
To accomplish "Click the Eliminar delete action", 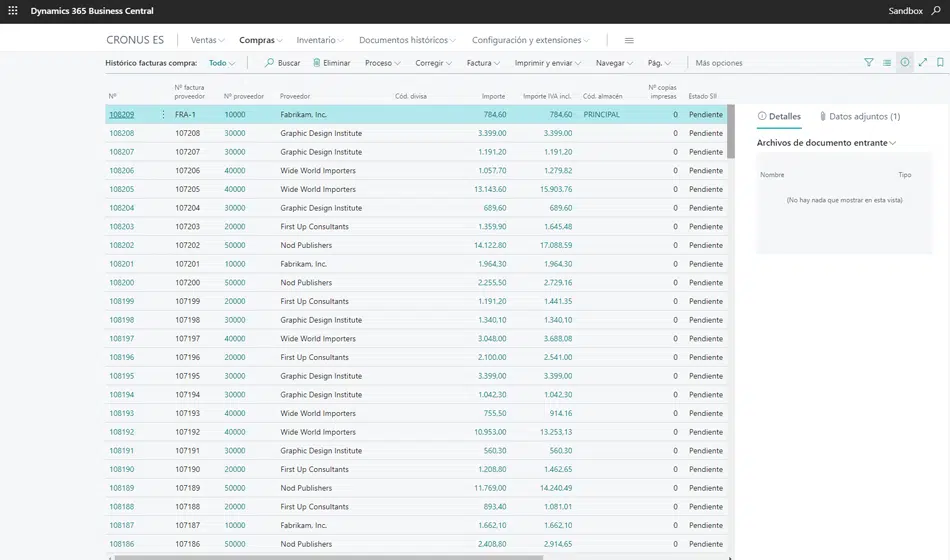I will pos(331,63).
